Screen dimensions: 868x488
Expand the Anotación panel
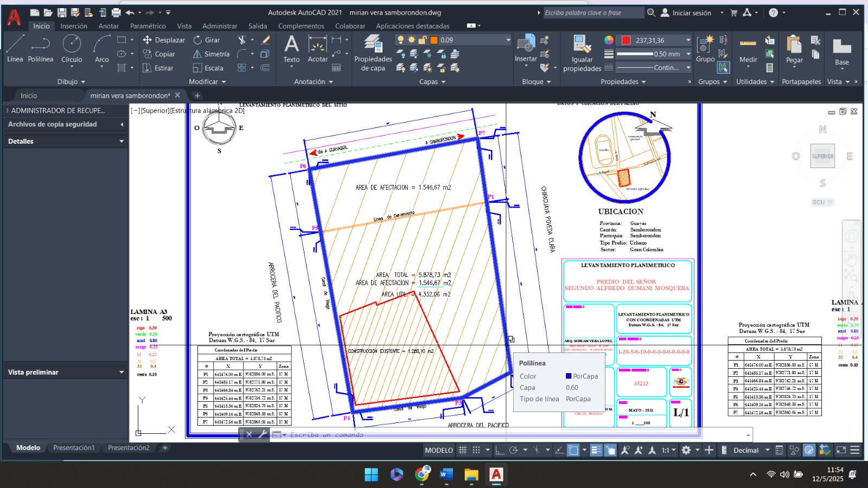314,82
